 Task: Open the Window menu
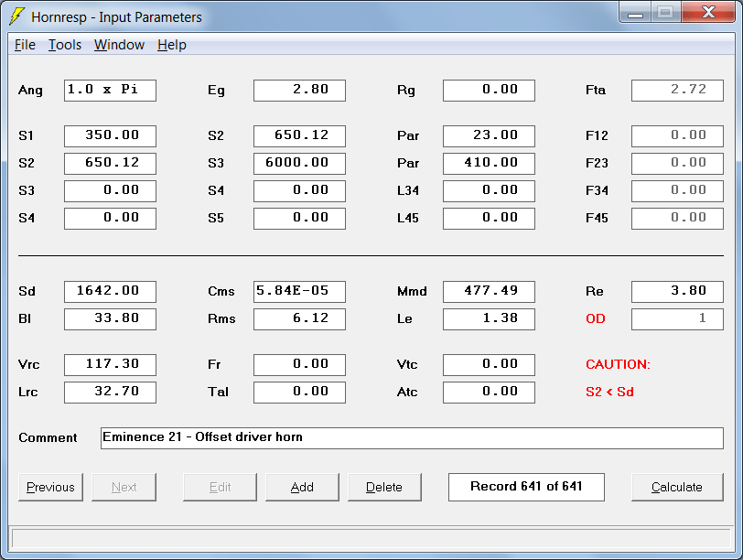point(119,45)
